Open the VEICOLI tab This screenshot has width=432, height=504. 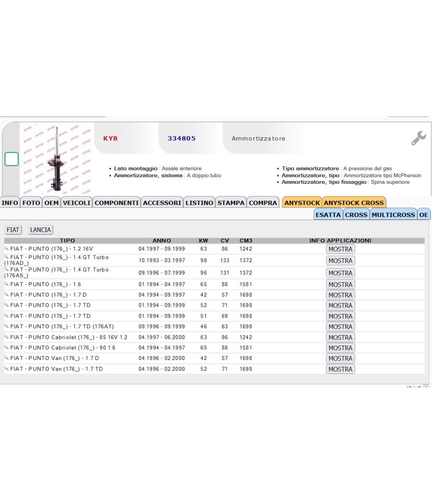(x=77, y=203)
